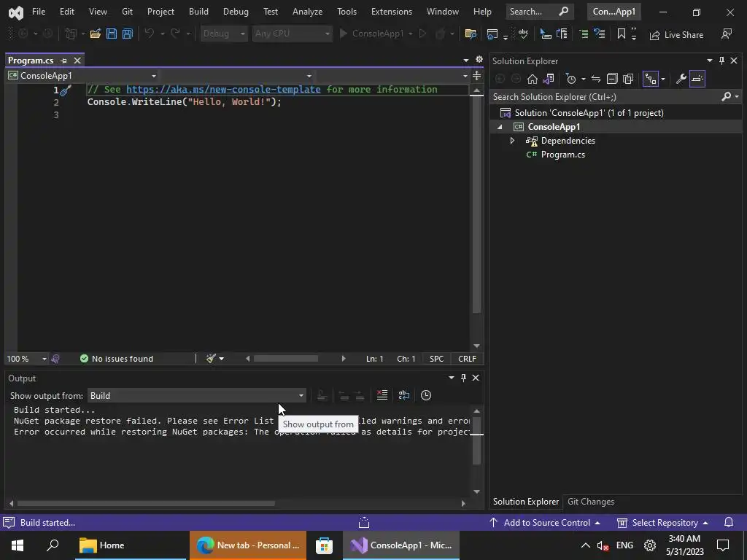Click the Windows Start button
This screenshot has width=747, height=560.
tap(18, 545)
